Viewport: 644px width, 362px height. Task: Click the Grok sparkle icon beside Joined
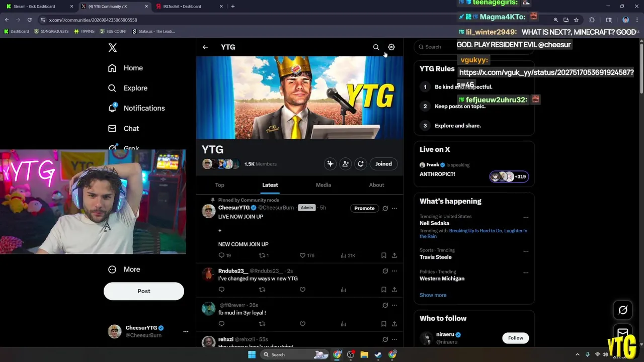[330, 164]
